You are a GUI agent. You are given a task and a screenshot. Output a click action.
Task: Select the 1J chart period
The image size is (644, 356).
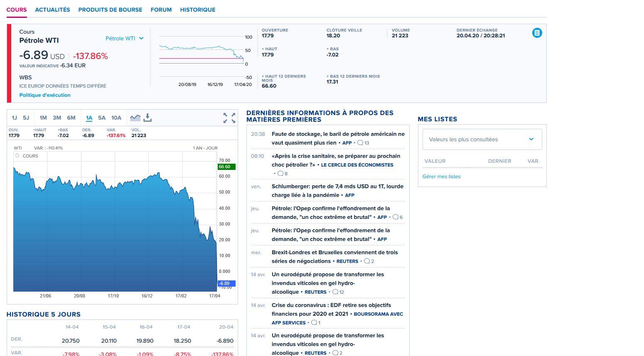coord(15,118)
